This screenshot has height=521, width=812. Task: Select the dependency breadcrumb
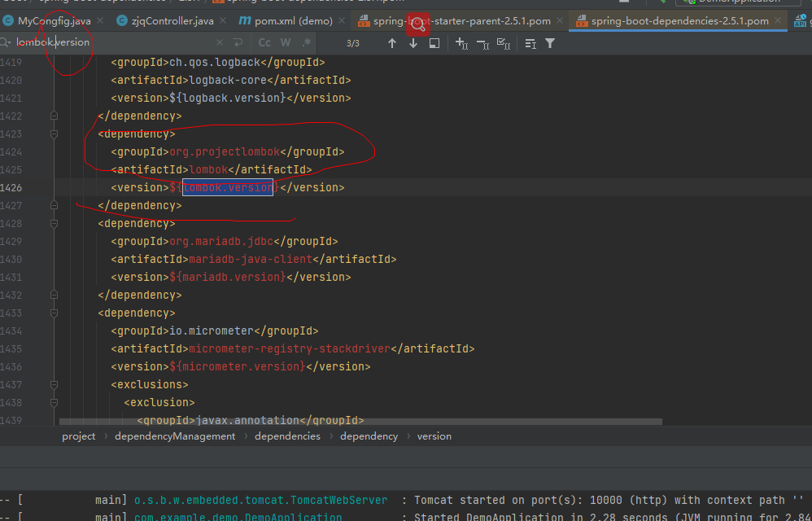369,436
